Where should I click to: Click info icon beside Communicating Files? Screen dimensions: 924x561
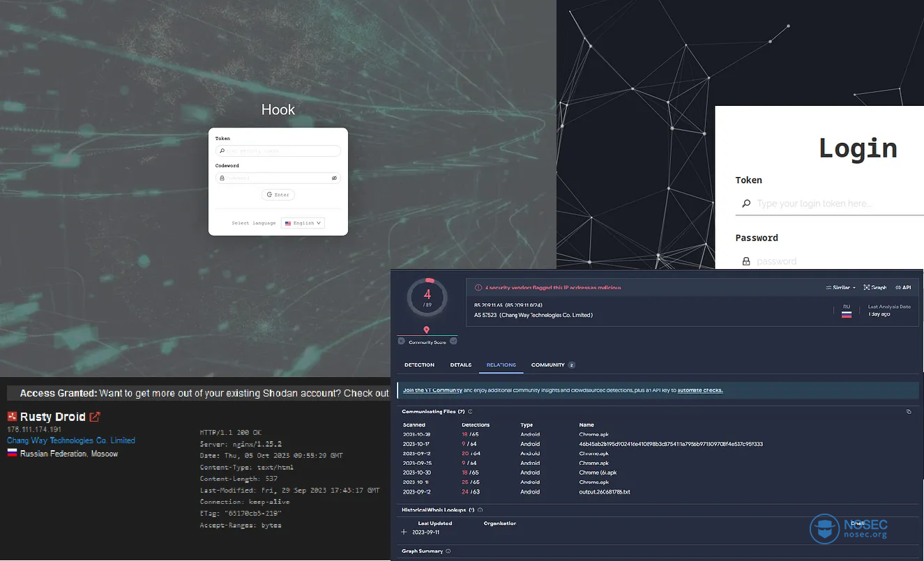(x=470, y=412)
